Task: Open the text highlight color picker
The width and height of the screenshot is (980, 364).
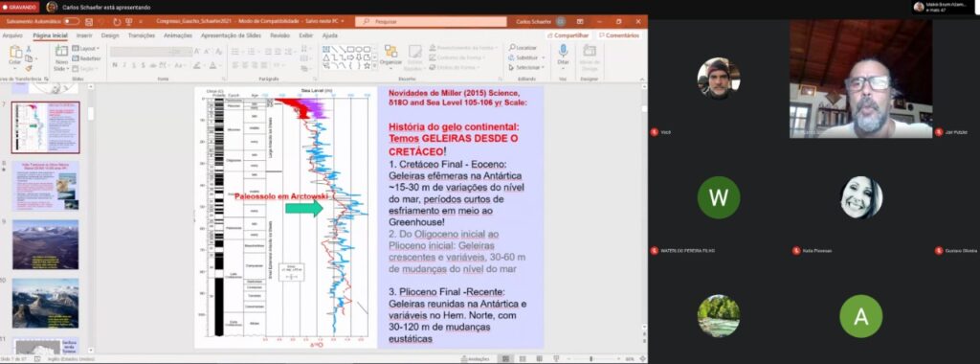Action: (x=197, y=65)
